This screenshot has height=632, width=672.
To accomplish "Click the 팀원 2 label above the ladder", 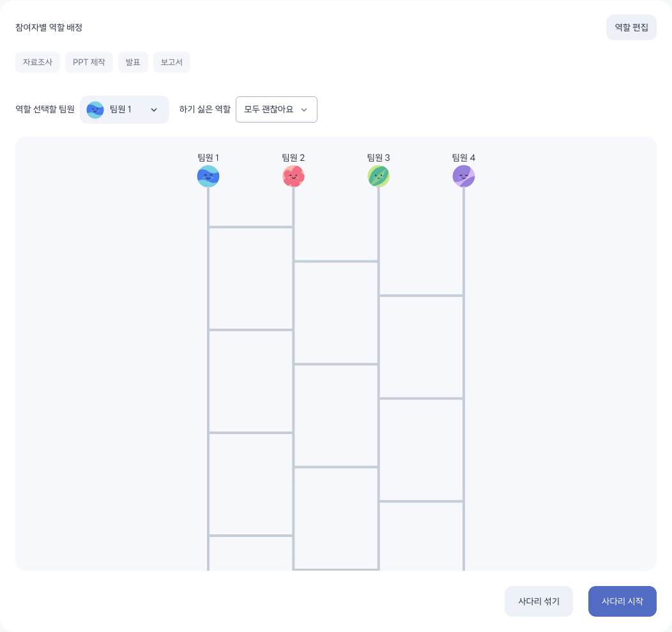I will point(294,158).
